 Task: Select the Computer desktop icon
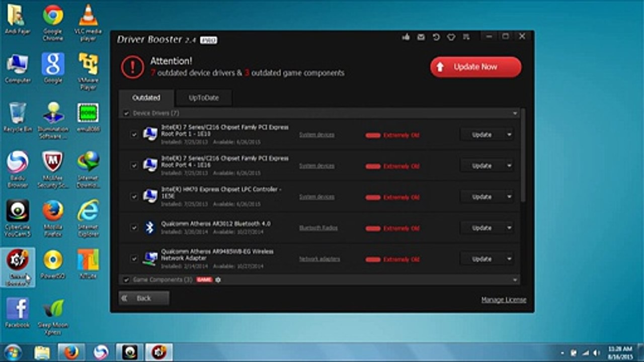18,68
